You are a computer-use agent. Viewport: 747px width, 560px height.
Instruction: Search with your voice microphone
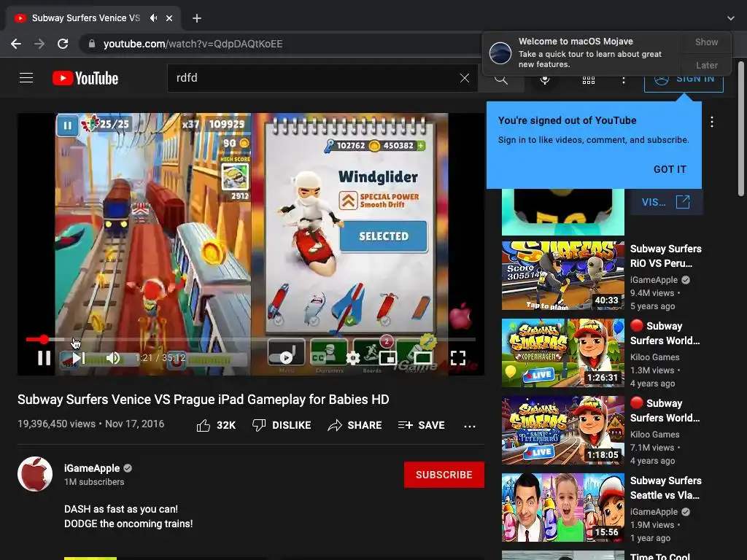click(x=545, y=79)
